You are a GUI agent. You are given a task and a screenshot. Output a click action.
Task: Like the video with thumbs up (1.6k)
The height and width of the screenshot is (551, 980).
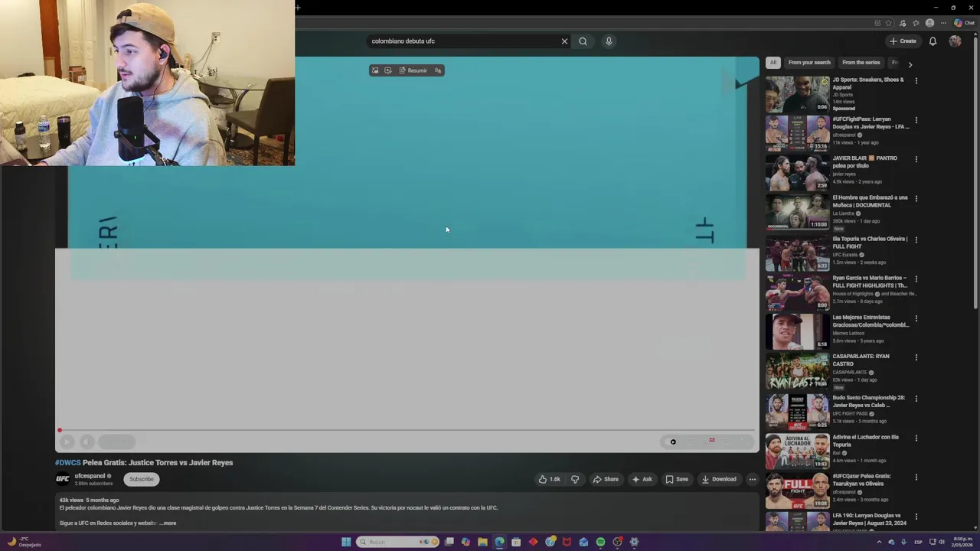coord(549,479)
